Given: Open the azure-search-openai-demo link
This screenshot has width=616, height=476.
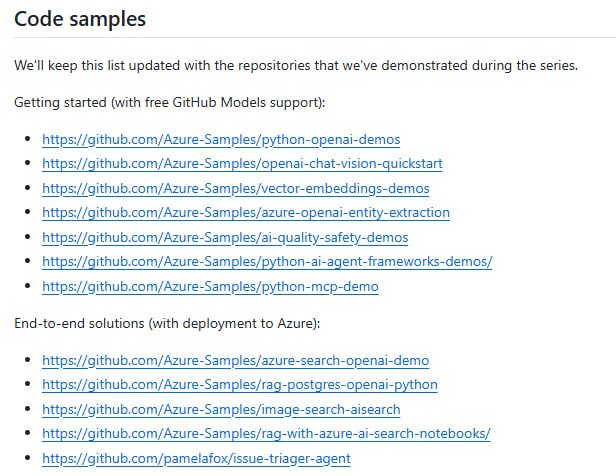Looking at the screenshot, I should click(236, 360).
